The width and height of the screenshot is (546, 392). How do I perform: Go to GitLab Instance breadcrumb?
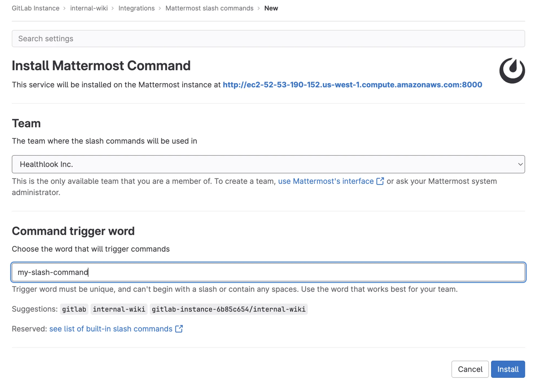(36, 8)
